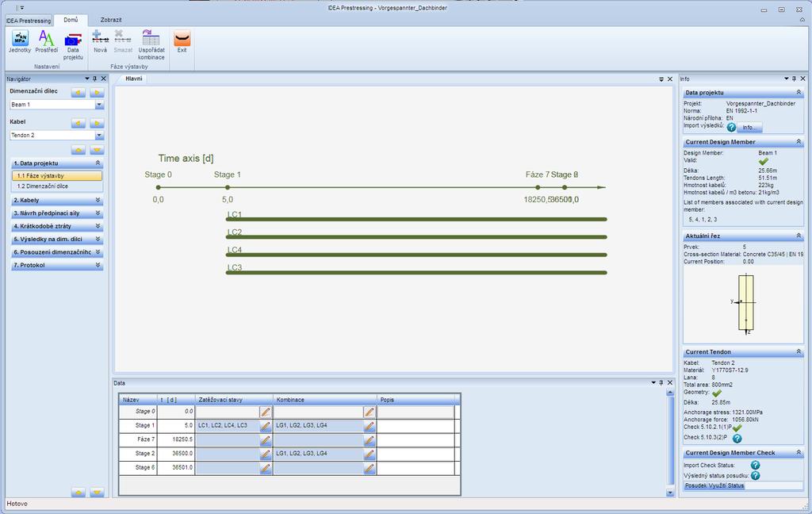The width and height of the screenshot is (812, 514).
Task: Go to previous Kabel tendon
Action: pyautogui.click(x=79, y=123)
